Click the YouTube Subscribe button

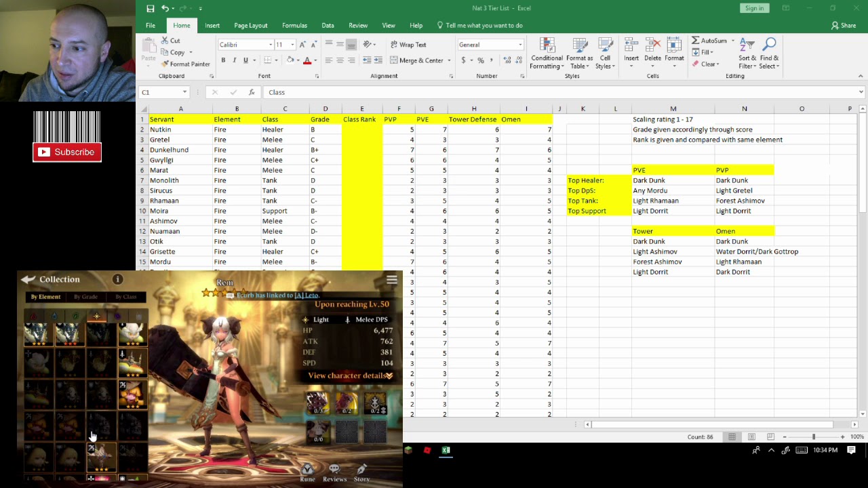(x=67, y=152)
